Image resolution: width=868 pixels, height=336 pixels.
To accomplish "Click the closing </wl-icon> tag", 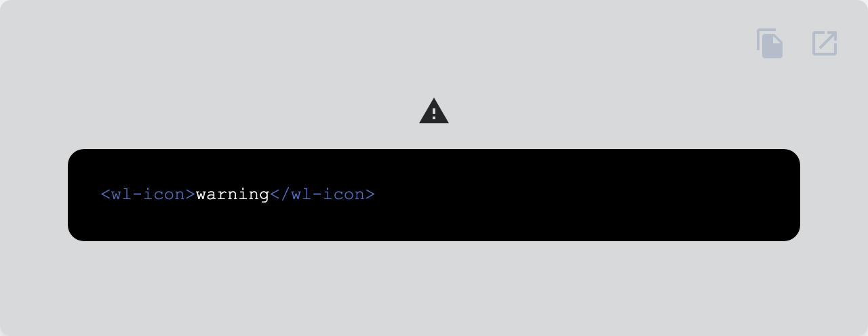I will point(322,194).
